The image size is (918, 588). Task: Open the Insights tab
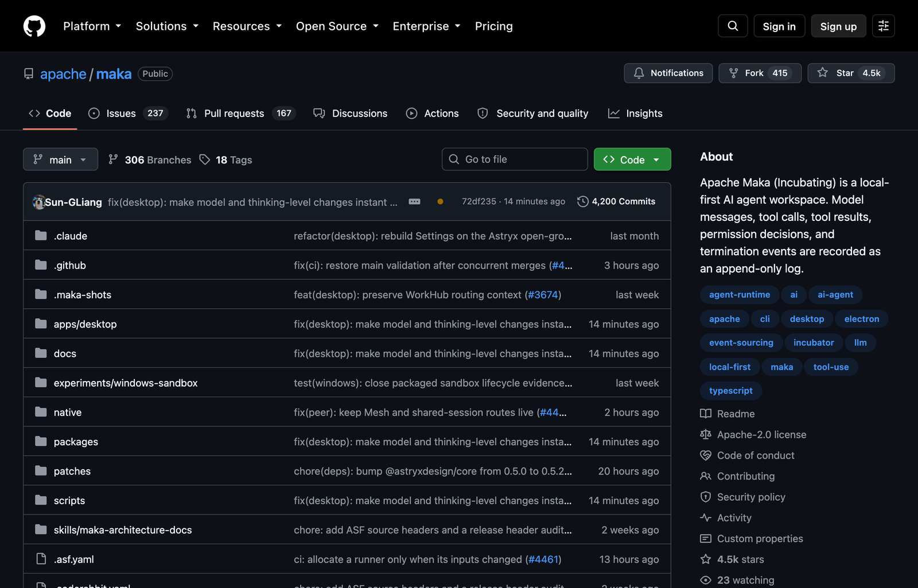pos(635,114)
